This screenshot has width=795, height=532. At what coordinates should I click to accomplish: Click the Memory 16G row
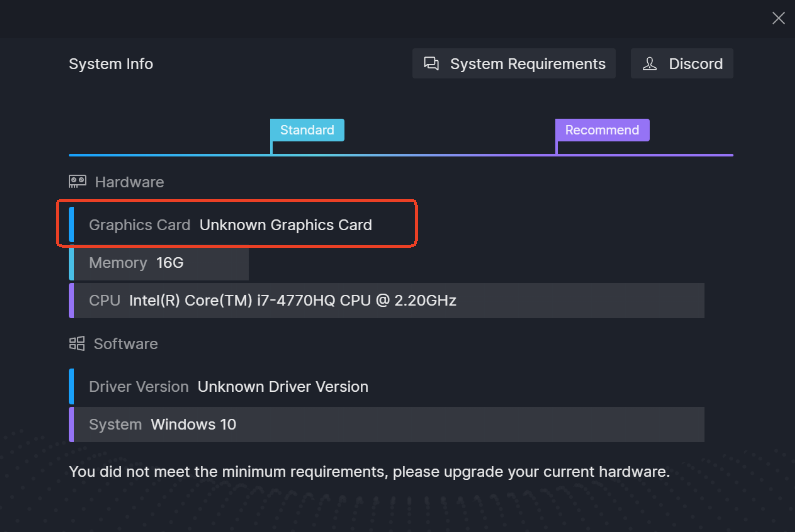159,263
